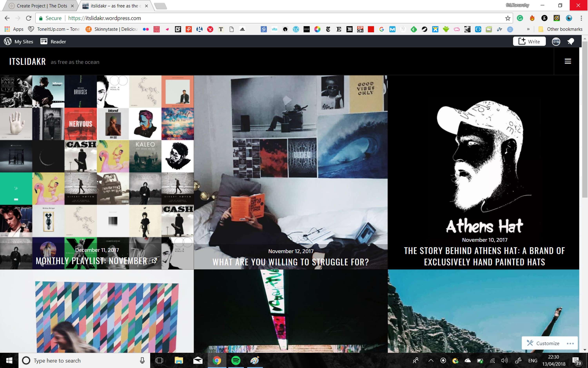Viewport: 588px width, 368px height.
Task: Click the ITSLIDAKR site title
Action: [x=27, y=62]
